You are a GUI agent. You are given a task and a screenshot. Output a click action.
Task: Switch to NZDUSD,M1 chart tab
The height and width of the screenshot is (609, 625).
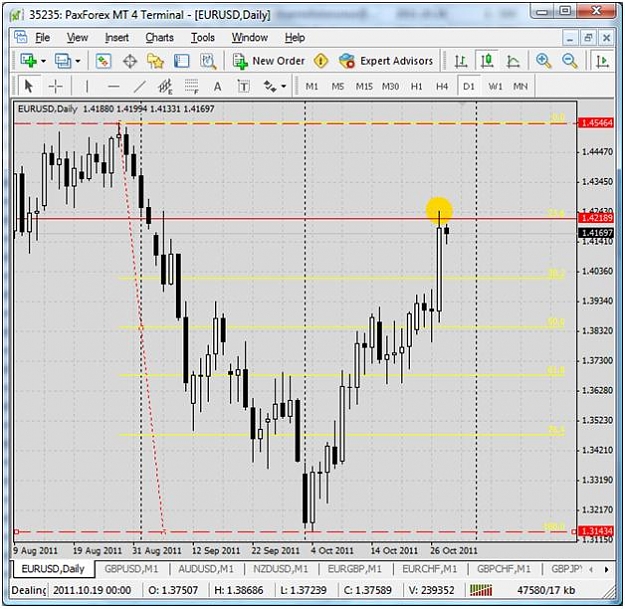point(281,569)
